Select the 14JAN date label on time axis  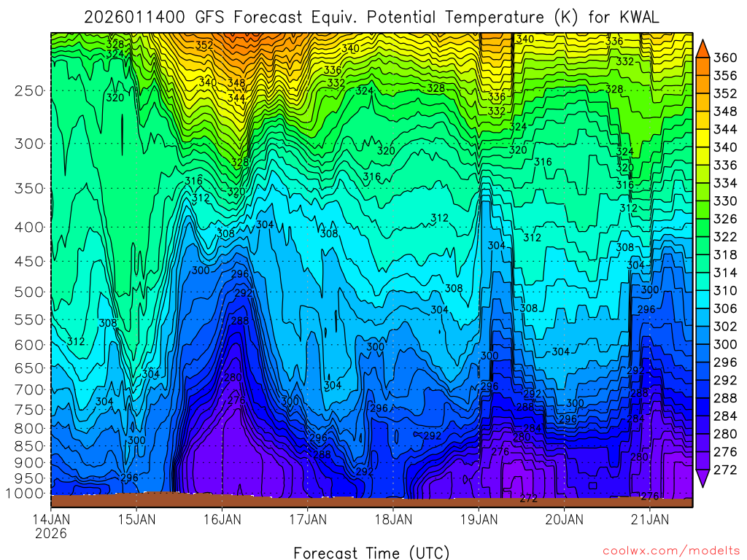tap(51, 519)
